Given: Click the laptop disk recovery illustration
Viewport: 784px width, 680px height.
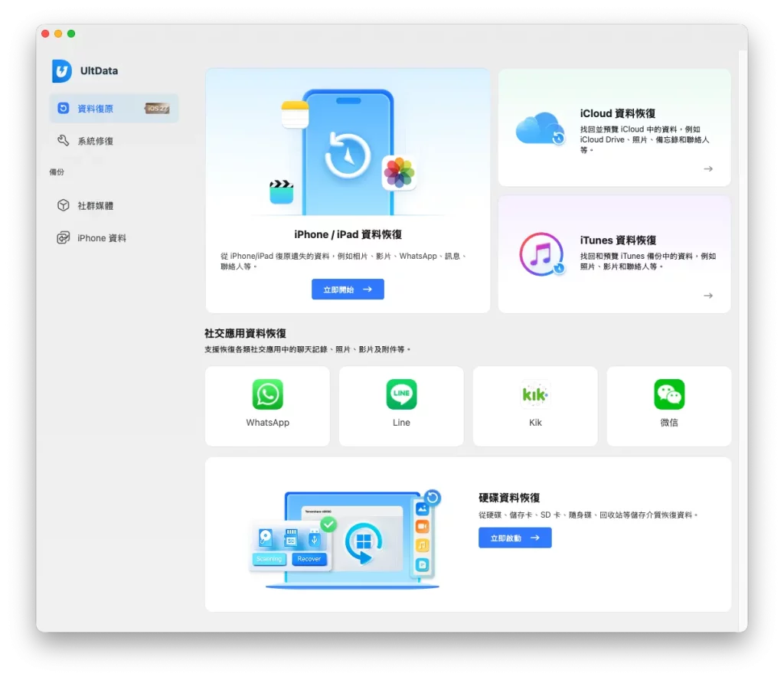Looking at the screenshot, I should [x=345, y=539].
